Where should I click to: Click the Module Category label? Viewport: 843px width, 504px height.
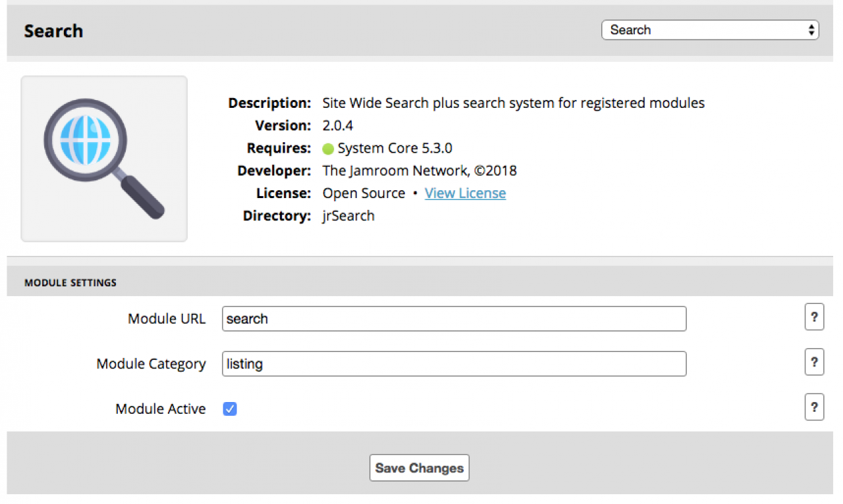click(151, 364)
